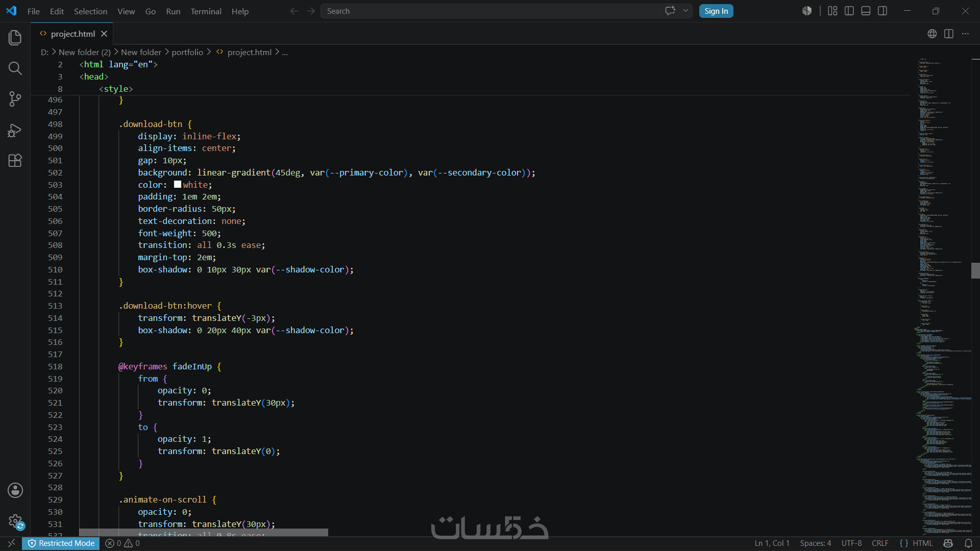Open notifications bell icon
Image resolution: width=980 pixels, height=551 pixels.
click(968, 543)
